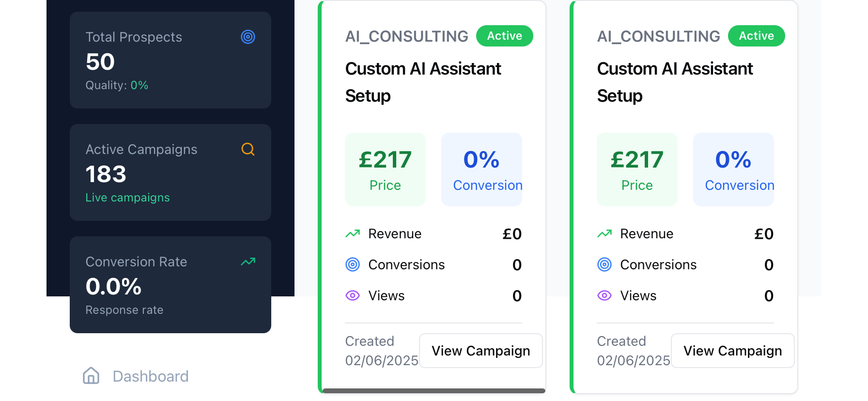Click the Conversions target icon in first campaign card
The width and height of the screenshot is (868, 401).
353,264
